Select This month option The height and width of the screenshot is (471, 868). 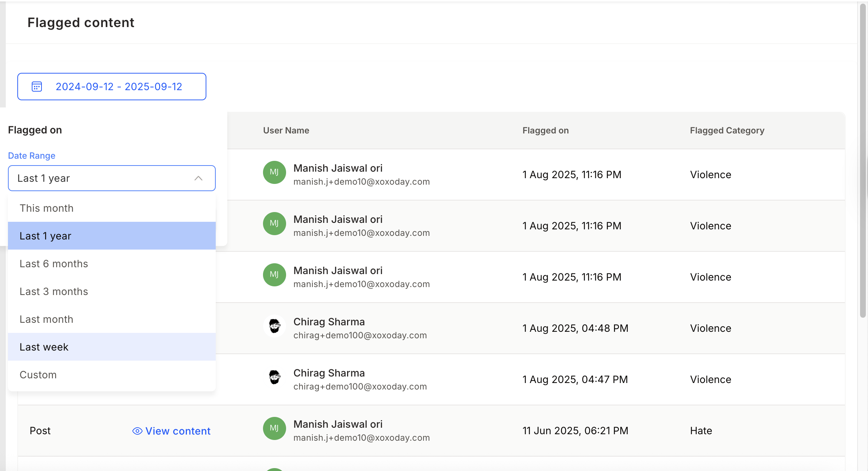(112, 208)
